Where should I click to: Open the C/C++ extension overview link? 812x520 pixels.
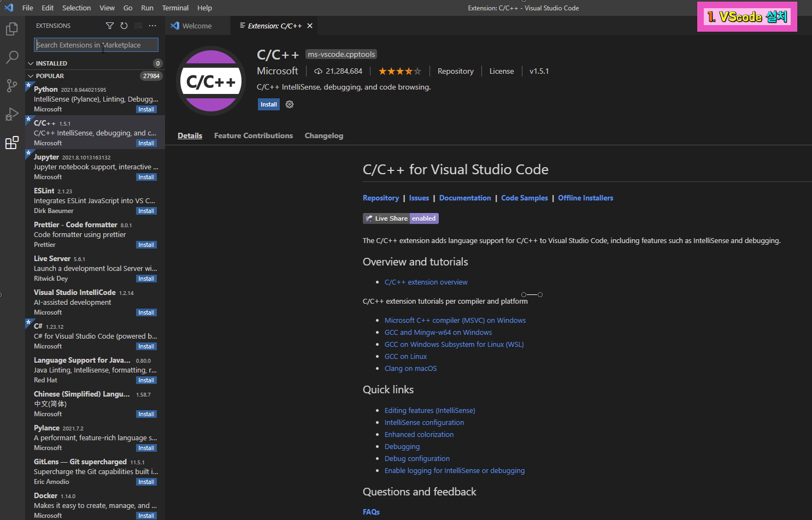(426, 282)
